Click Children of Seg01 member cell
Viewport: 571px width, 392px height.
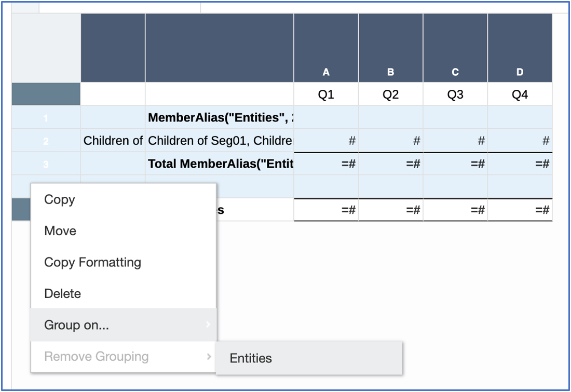(220, 141)
